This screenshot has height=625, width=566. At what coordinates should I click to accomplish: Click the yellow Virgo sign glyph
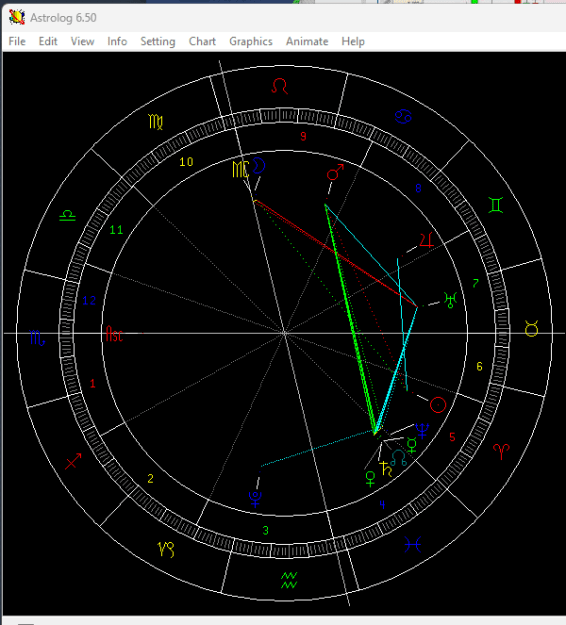coord(155,122)
